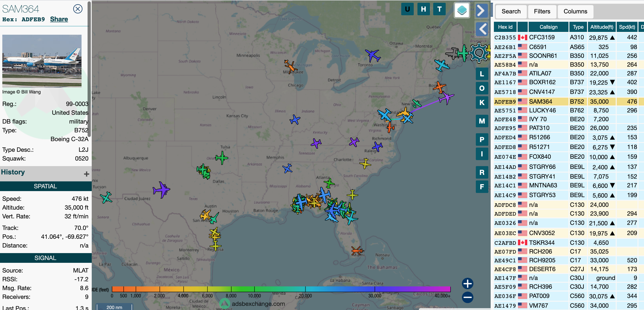Sort table by Callsign column
The image size is (644, 310).
[548, 27]
